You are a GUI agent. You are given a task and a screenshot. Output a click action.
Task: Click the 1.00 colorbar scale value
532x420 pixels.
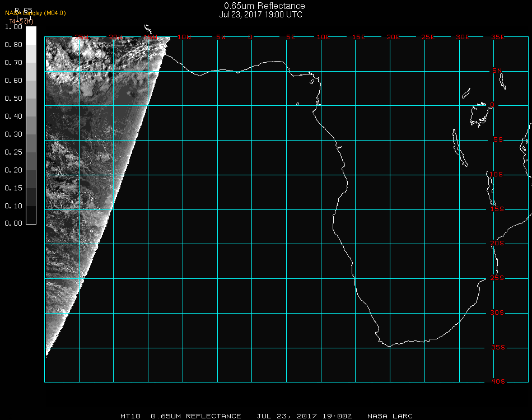pos(13,27)
